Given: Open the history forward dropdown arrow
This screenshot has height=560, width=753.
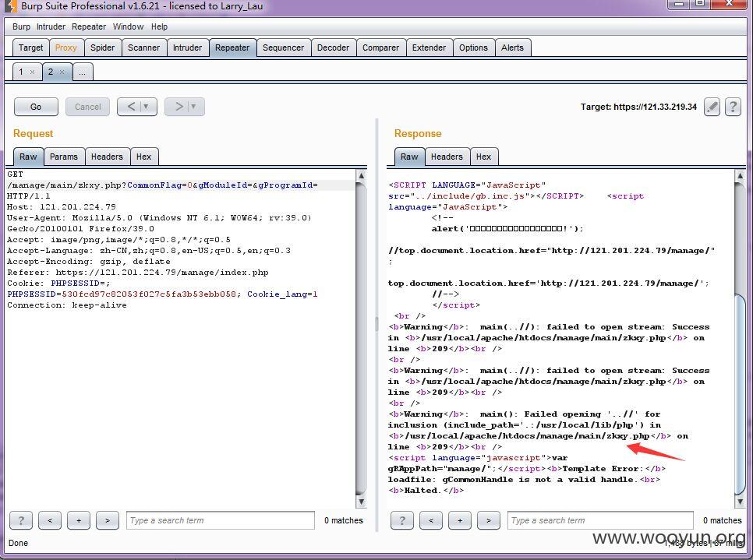Looking at the screenshot, I should click(x=194, y=107).
